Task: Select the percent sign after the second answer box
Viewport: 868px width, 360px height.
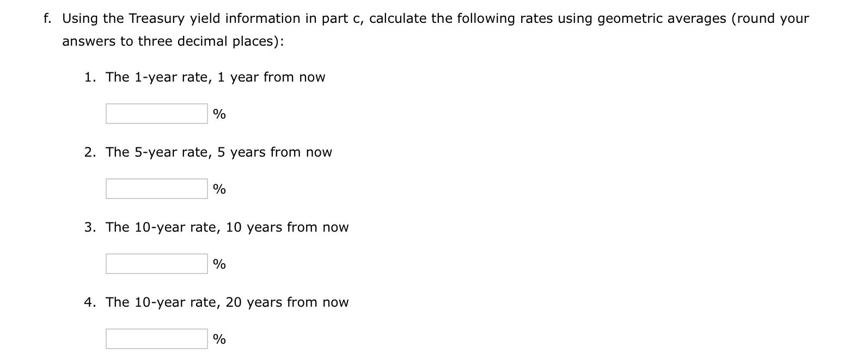Action: pyautogui.click(x=219, y=189)
